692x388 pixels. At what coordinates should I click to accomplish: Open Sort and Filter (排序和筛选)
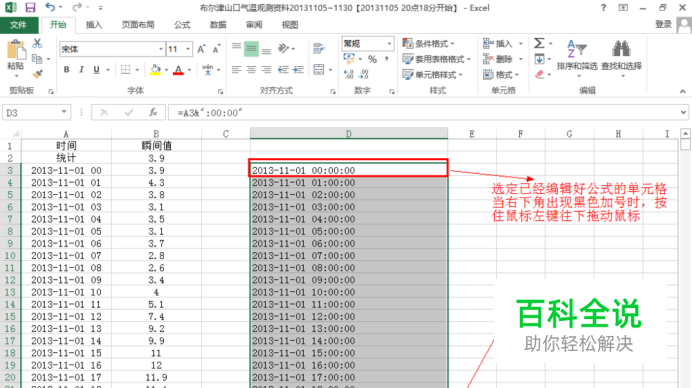[x=577, y=58]
